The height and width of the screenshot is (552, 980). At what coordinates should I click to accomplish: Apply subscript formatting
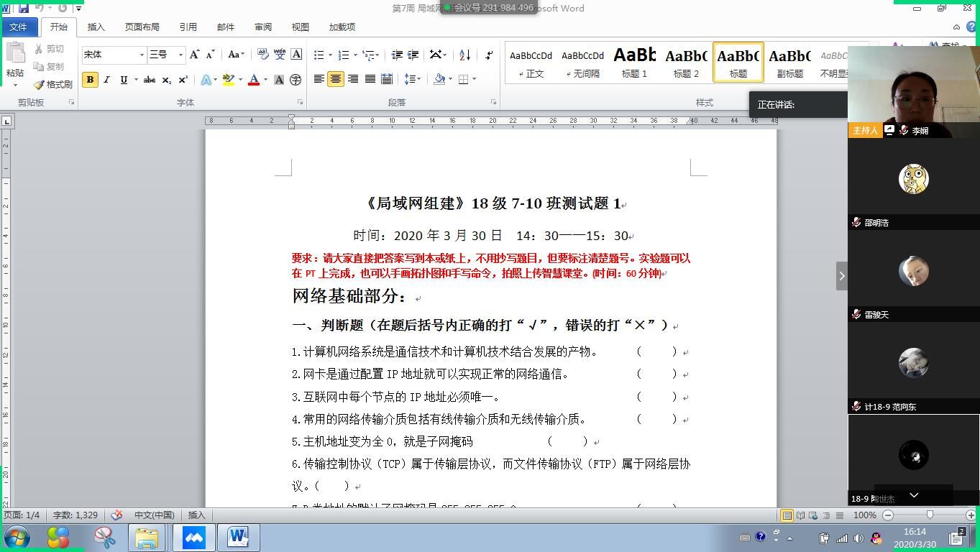click(x=166, y=80)
